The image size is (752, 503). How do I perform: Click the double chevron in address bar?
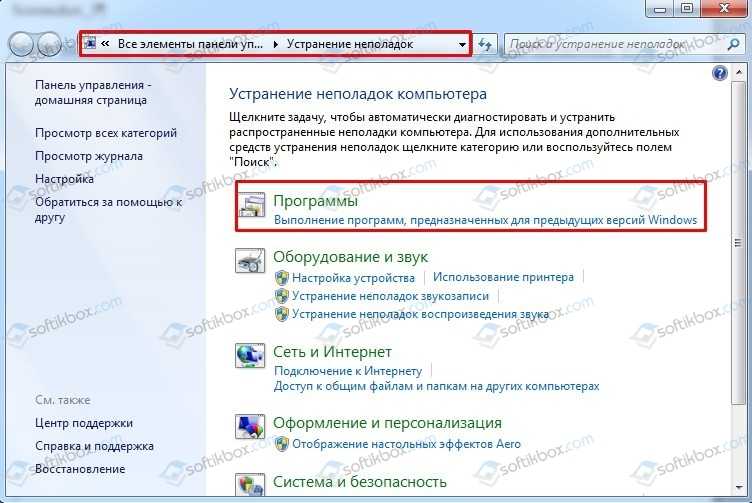(105, 44)
